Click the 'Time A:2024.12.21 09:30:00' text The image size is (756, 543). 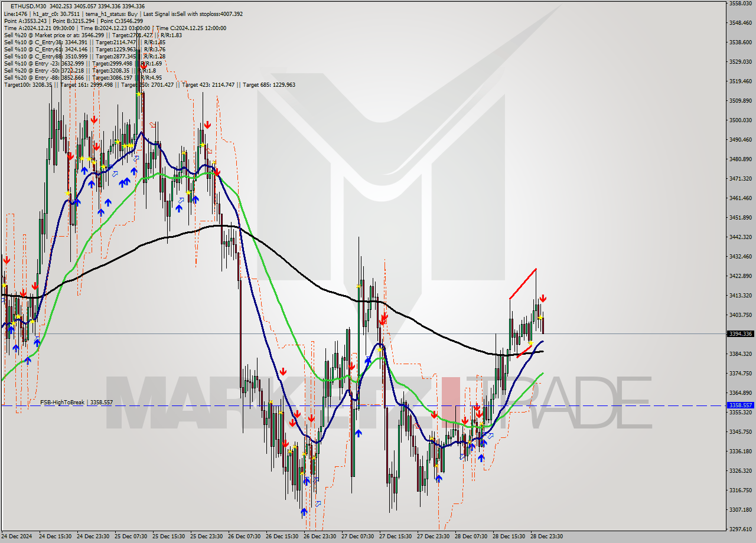click(x=39, y=28)
